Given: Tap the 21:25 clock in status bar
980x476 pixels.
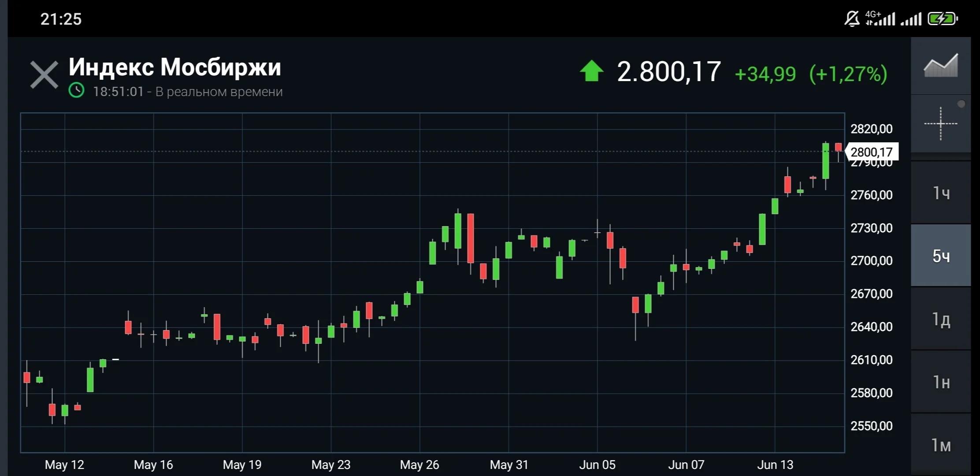Looking at the screenshot, I should 61,19.
